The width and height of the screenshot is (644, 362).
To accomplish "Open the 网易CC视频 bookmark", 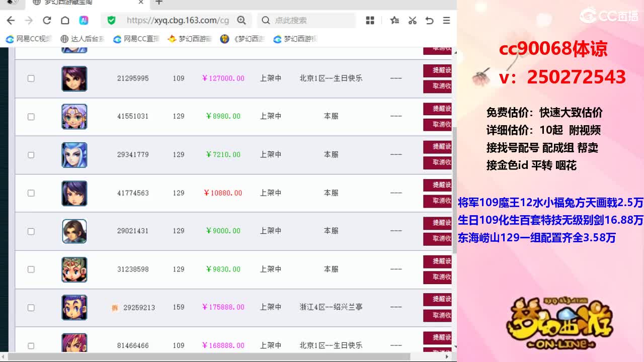I will pyautogui.click(x=29, y=39).
